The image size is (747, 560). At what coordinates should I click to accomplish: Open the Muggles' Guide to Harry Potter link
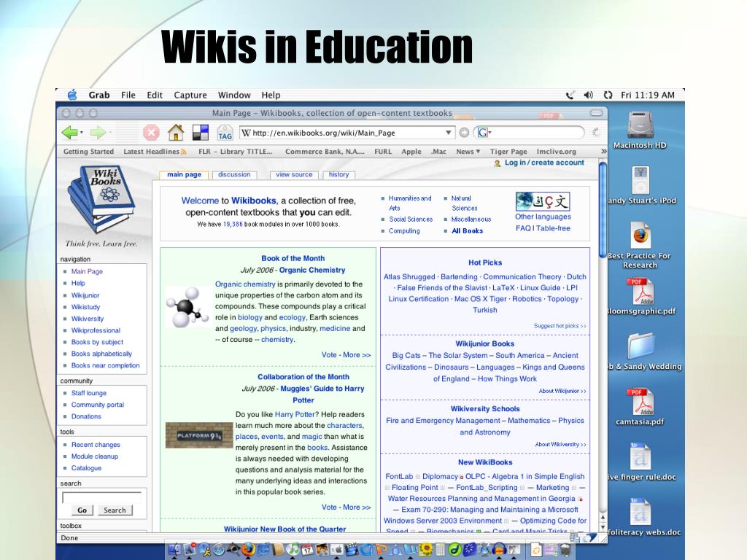[322, 394]
